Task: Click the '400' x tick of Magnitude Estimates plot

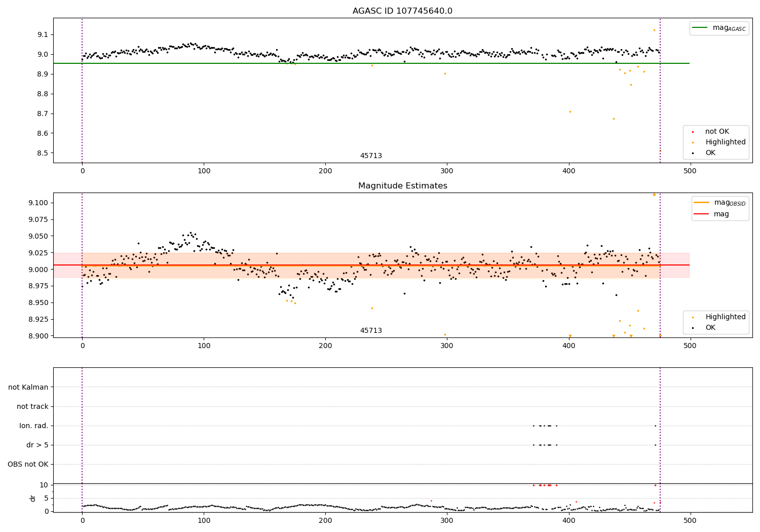Action: click(x=568, y=346)
